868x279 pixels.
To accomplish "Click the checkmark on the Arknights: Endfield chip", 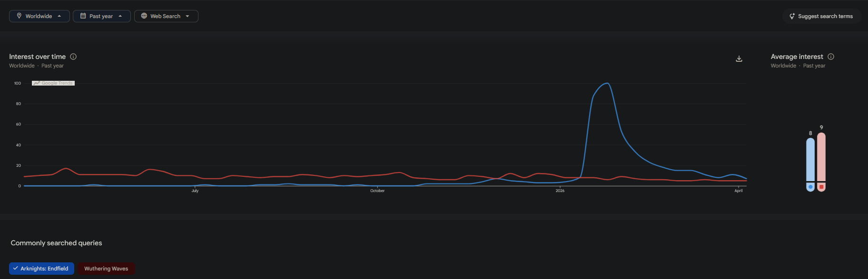I will coord(16,269).
